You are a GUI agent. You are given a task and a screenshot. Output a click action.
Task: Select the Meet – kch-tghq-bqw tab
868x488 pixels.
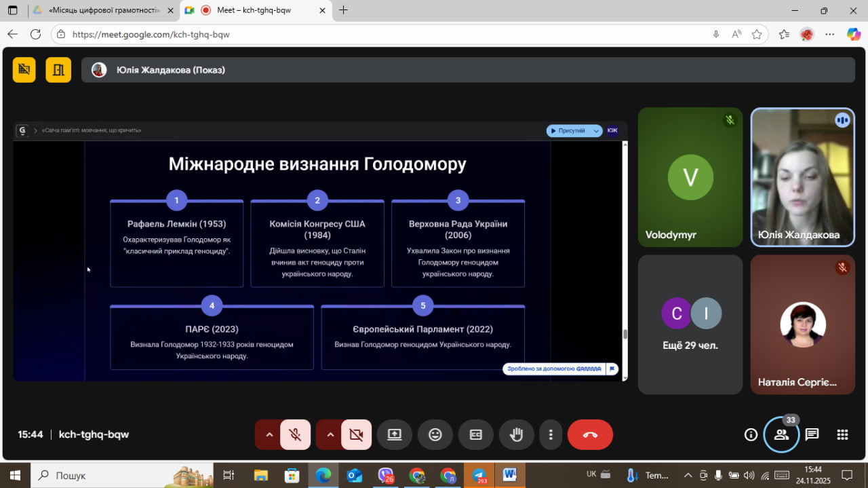(260, 10)
